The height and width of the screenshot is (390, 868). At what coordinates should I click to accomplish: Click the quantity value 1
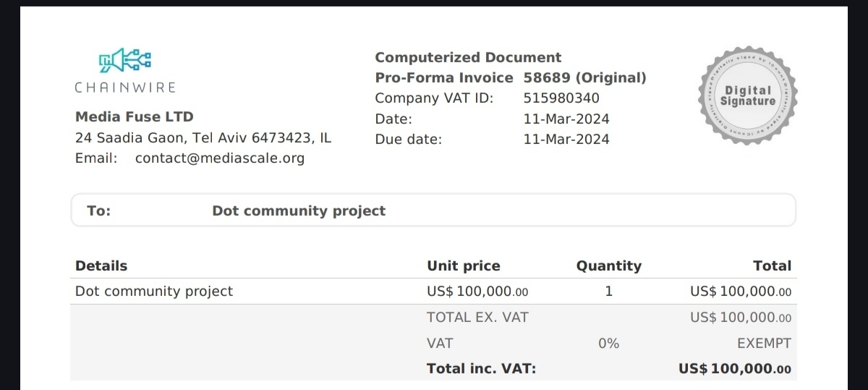(x=609, y=292)
